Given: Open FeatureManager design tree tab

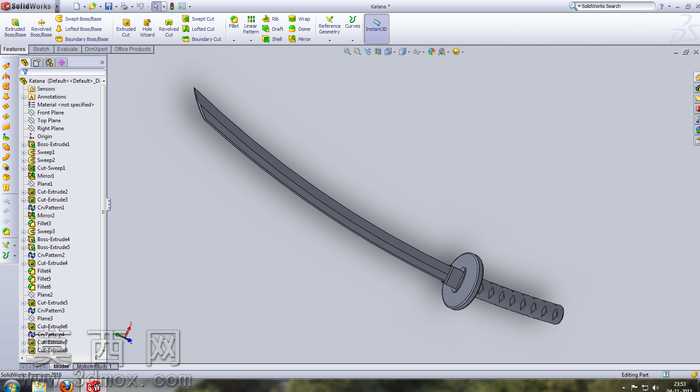Looking at the screenshot, I should tap(24, 63).
